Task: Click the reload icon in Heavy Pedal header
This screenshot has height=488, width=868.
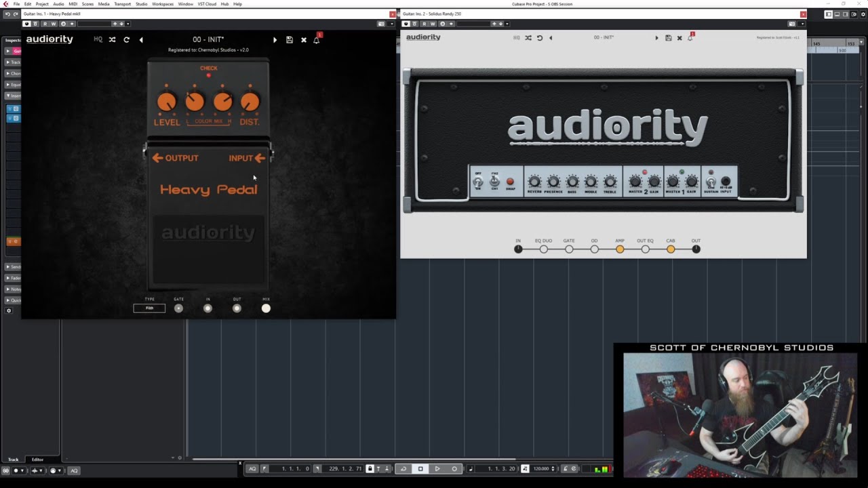Action: (126, 40)
